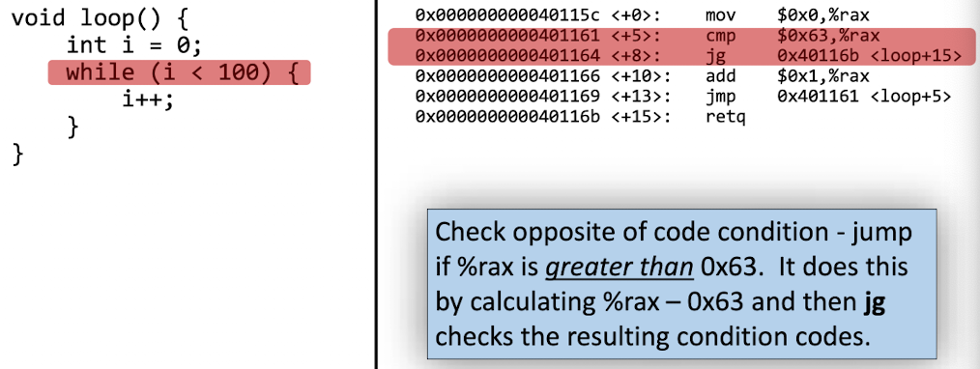Click the <loop+15> jump target label
980x369 pixels.
[915, 56]
